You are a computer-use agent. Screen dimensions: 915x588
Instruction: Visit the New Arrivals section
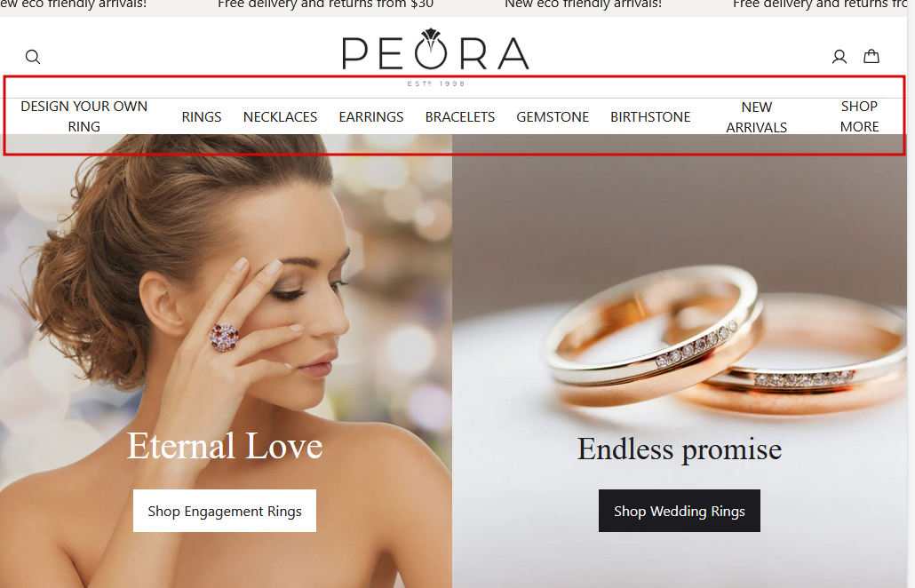click(756, 117)
